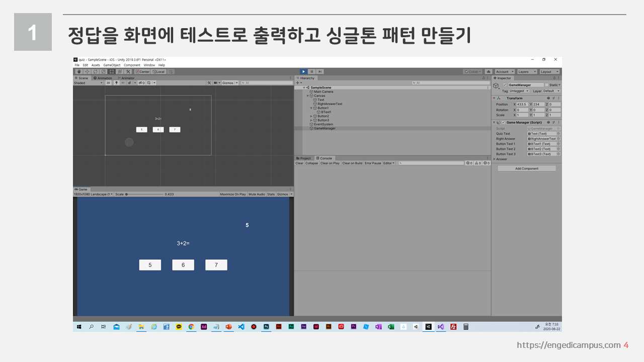Select the Rotate tool
The width and height of the screenshot is (644, 362).
pos(95,71)
